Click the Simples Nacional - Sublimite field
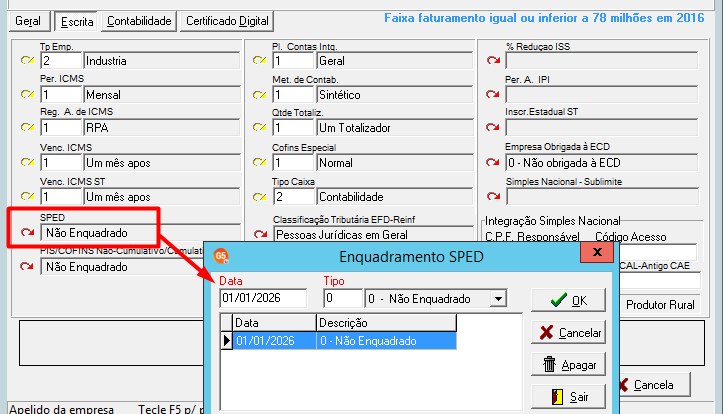The image size is (723, 414). pos(602,196)
